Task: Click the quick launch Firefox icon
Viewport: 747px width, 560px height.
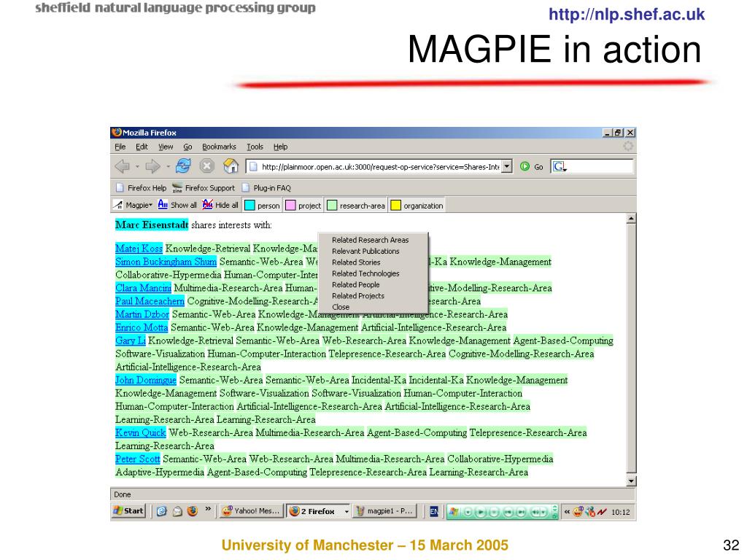Action: click(x=193, y=511)
